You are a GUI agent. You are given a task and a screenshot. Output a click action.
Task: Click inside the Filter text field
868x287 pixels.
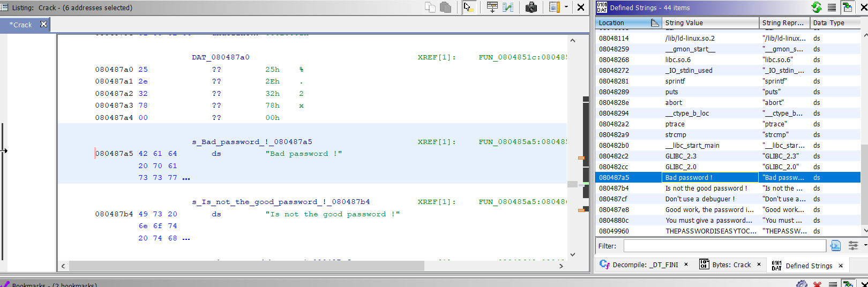[724, 246]
